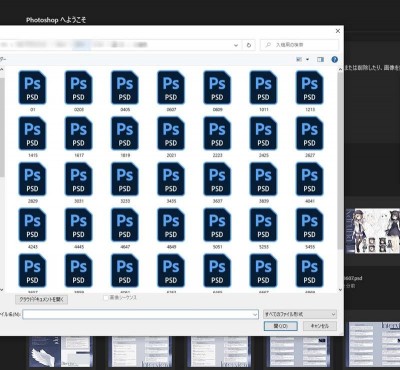Screen dimensions: 400x370
Task: Click the folder search box
Action: (x=299, y=45)
